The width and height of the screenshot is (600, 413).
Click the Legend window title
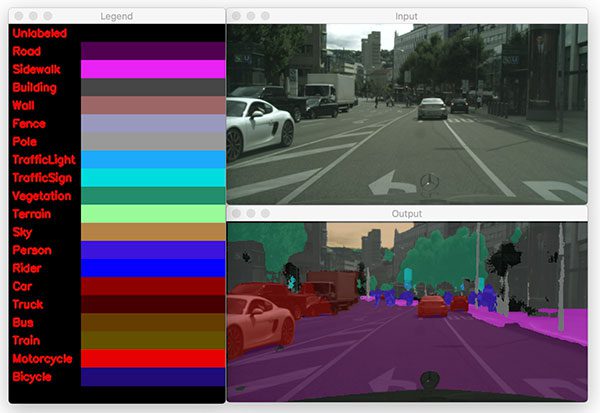click(116, 16)
